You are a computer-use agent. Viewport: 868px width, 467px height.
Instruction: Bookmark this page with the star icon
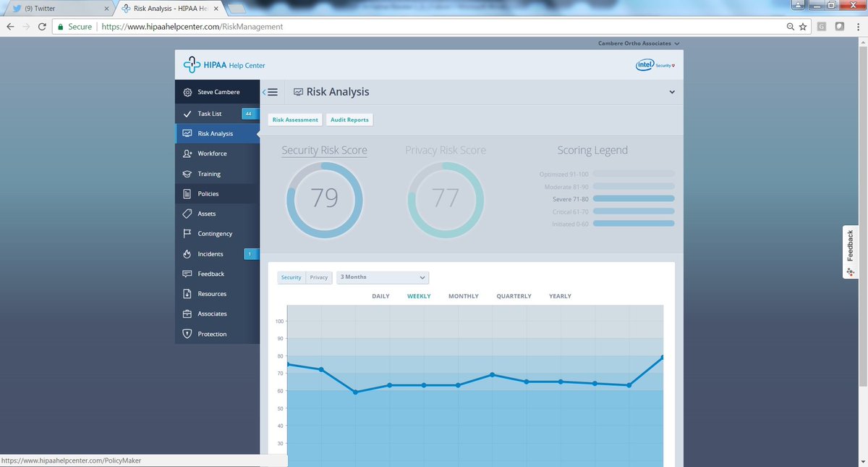[802, 27]
